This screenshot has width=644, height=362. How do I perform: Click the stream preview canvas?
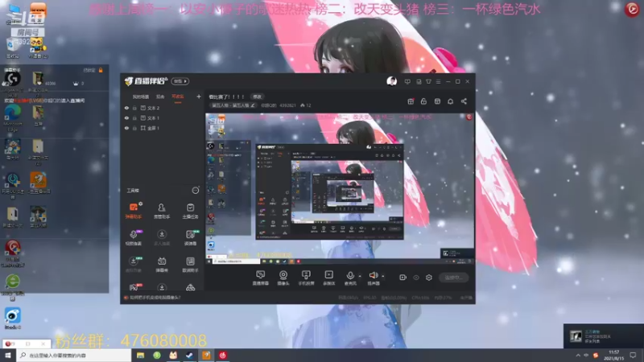[340, 188]
